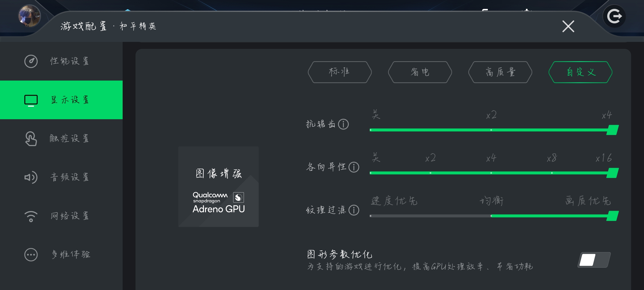
Task: Click the 图像增强 Adreno GPU card
Action: [x=218, y=187]
